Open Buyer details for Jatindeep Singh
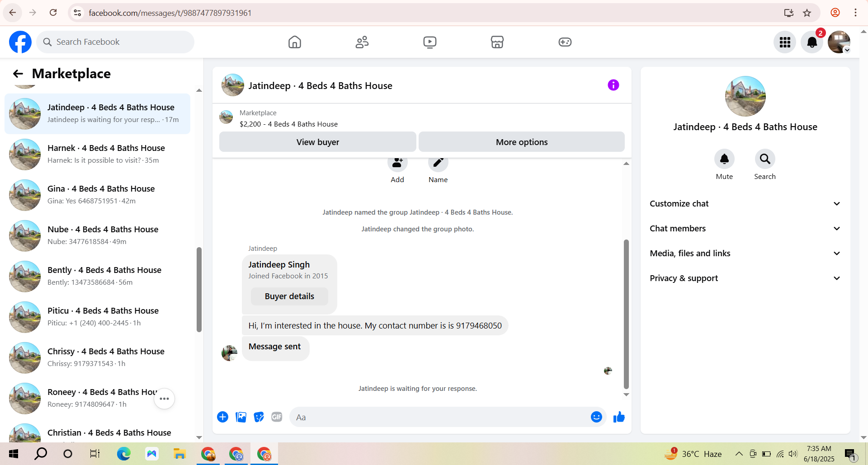Viewport: 868px width, 465px height. coord(289,296)
